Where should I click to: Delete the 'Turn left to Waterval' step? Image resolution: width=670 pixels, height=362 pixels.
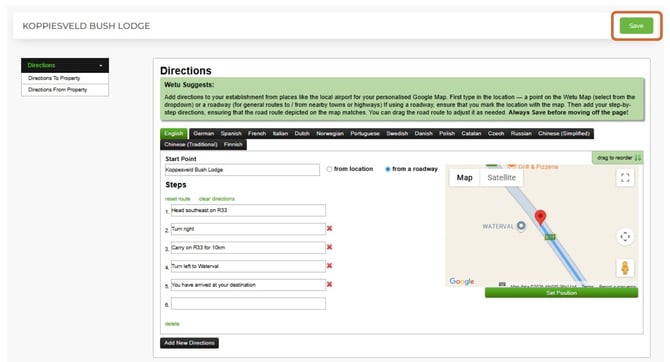click(x=329, y=265)
